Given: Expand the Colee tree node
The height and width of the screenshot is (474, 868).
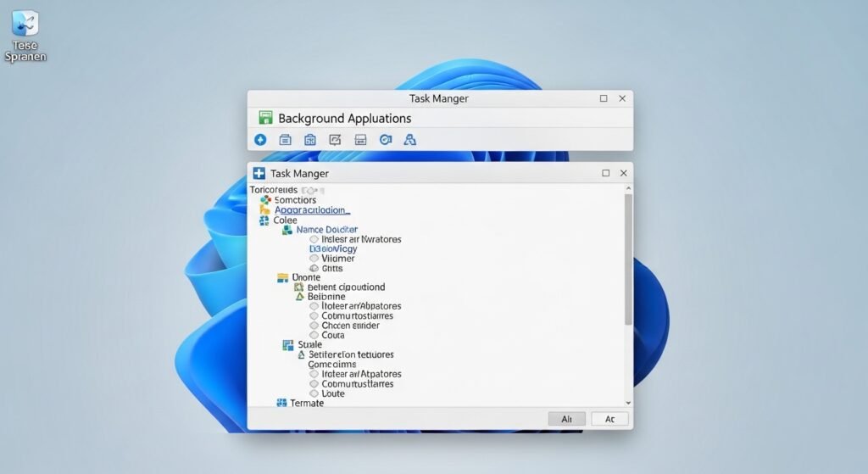Looking at the screenshot, I should click(264, 220).
